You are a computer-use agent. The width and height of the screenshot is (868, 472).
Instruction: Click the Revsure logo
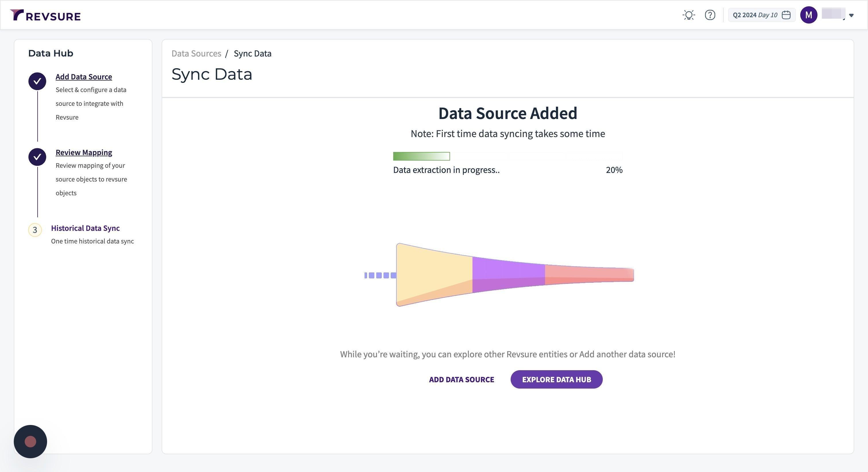45,15
